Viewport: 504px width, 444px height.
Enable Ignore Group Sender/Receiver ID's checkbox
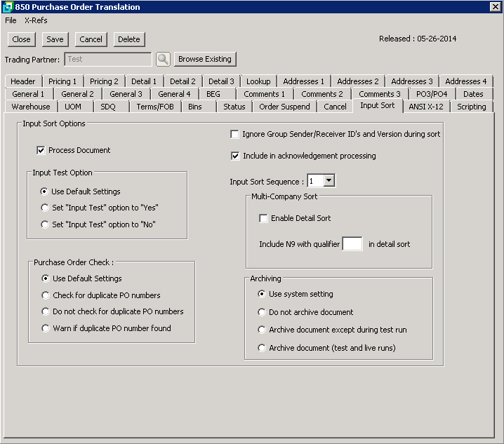[235, 134]
